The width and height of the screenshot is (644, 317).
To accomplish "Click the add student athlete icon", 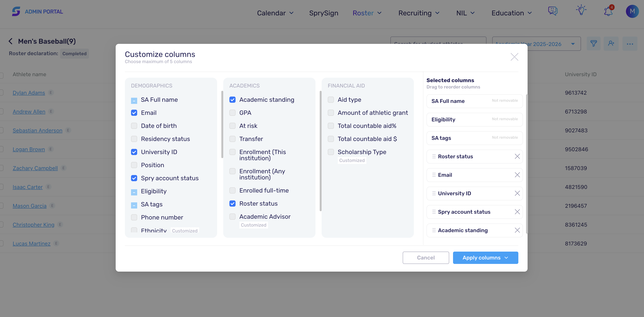I will [x=611, y=44].
